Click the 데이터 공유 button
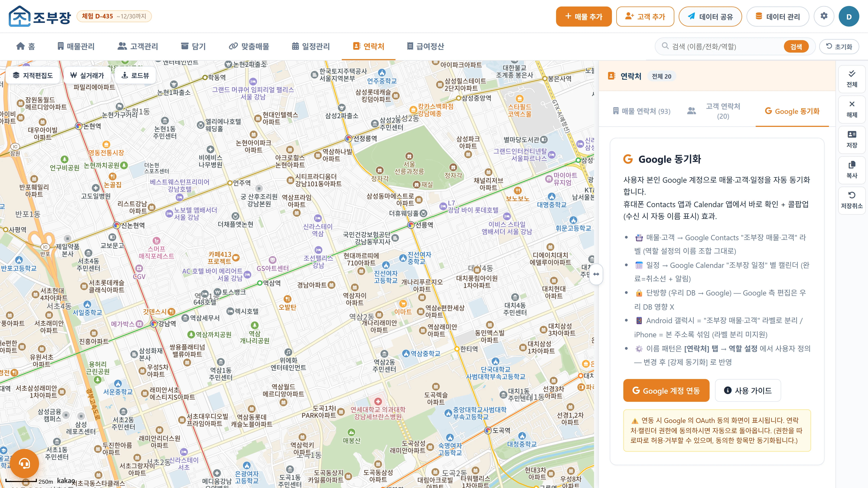The image size is (868, 488). pos(710,16)
